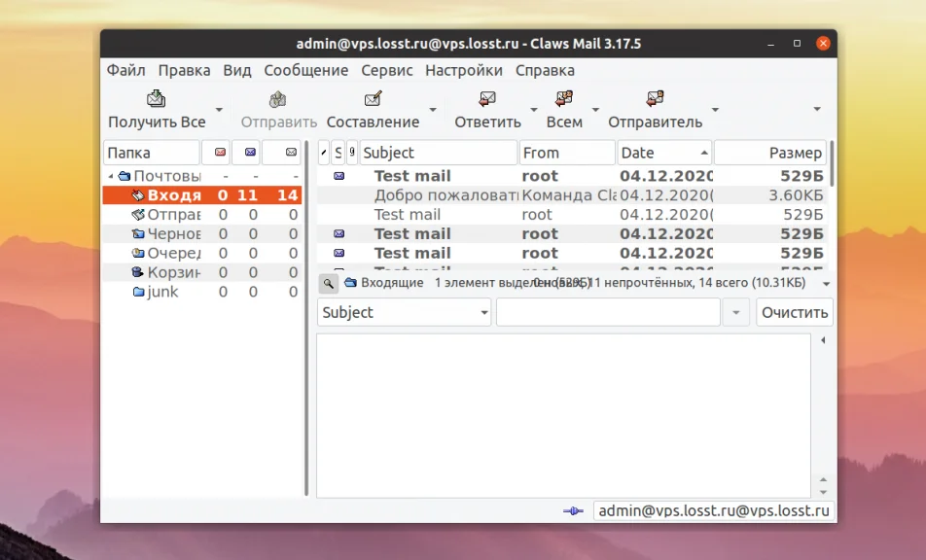Screen dimensions: 926x560
Task: Click the quick search text field
Action: coord(608,312)
